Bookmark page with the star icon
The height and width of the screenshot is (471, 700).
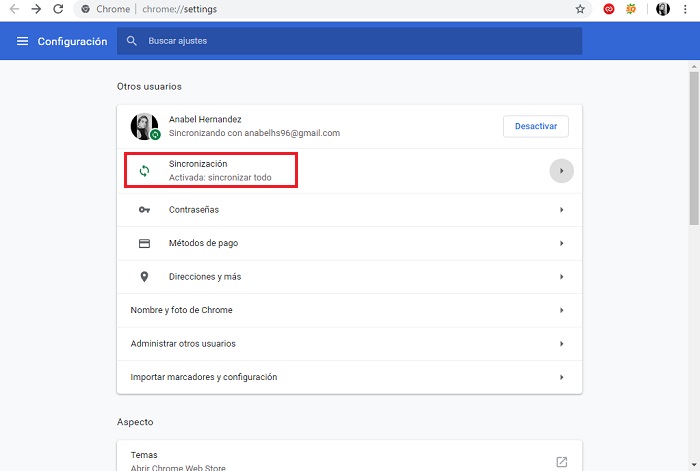[x=580, y=9]
